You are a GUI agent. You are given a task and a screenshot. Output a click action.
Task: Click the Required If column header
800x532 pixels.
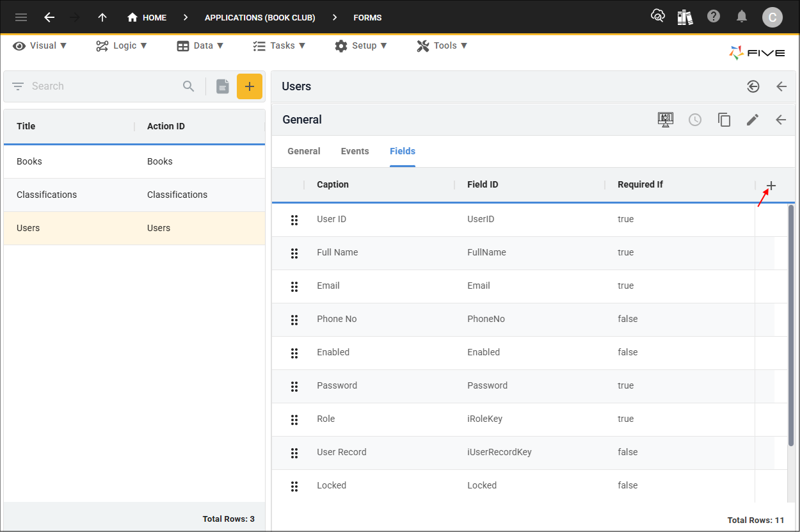(x=640, y=184)
